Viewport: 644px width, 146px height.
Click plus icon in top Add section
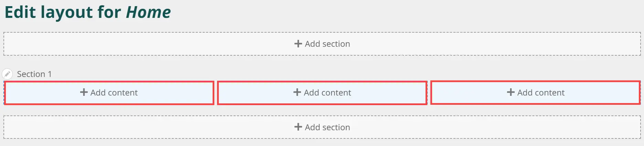click(298, 44)
